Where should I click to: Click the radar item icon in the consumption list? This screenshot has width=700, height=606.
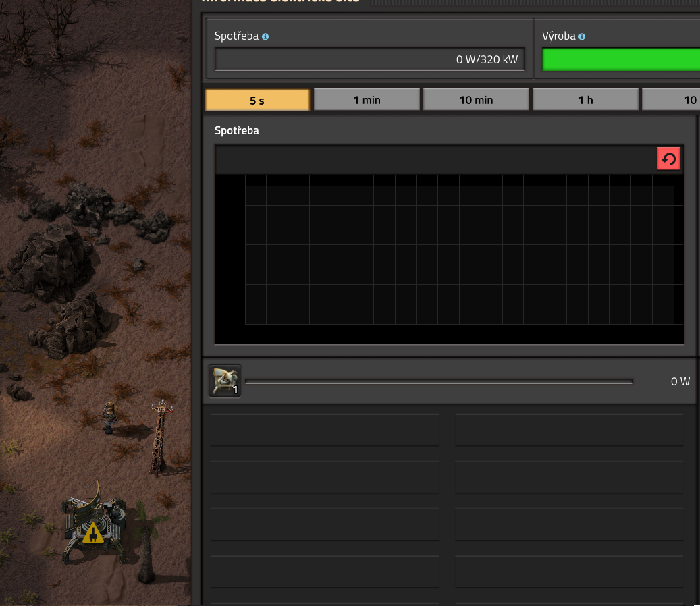pos(225,381)
